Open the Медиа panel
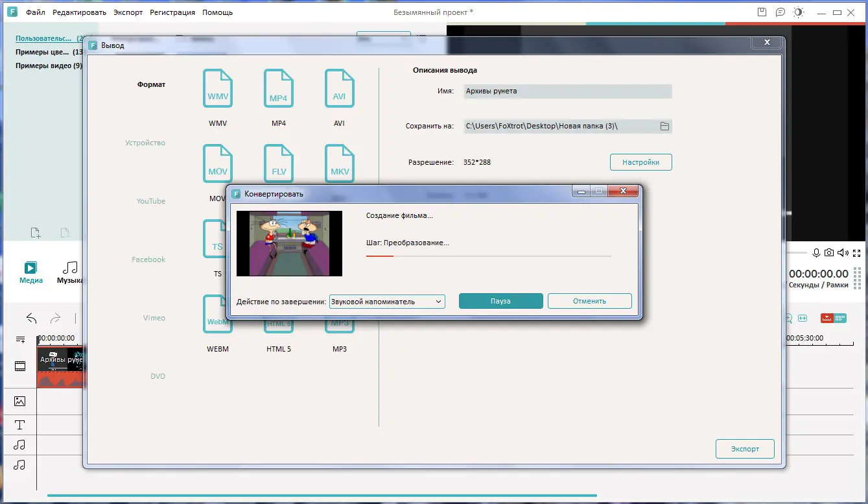868x504 pixels. point(30,271)
